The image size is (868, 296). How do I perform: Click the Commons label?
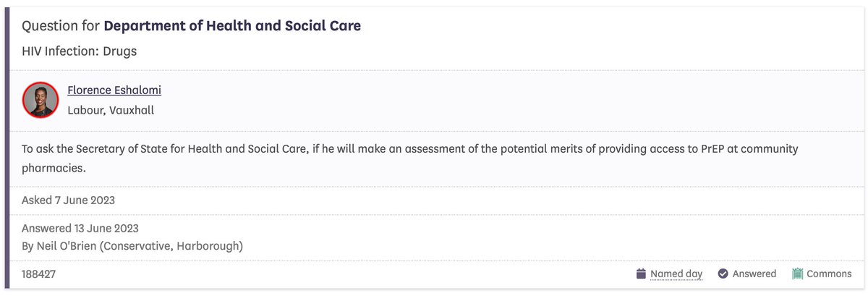(x=830, y=274)
